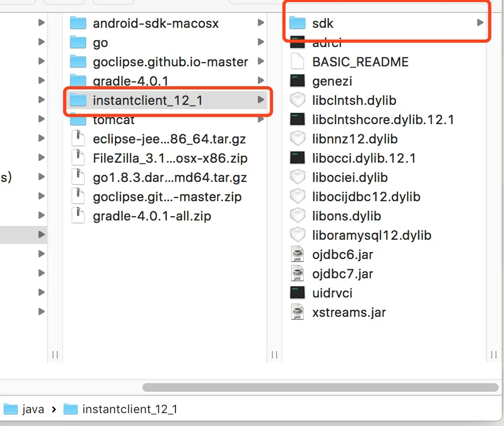Click the uidrvci executable icon

297,293
